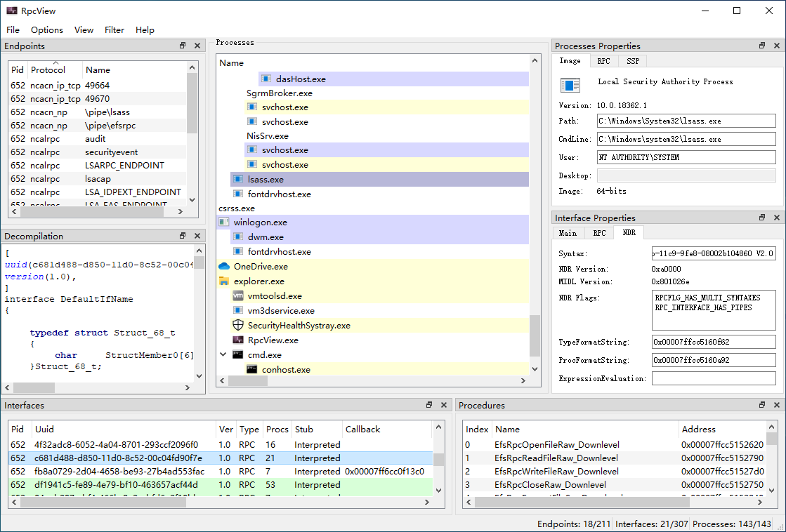Viewport: 786px width, 532px height.
Task: Float the Processes Properties panel
Action: click(762, 46)
